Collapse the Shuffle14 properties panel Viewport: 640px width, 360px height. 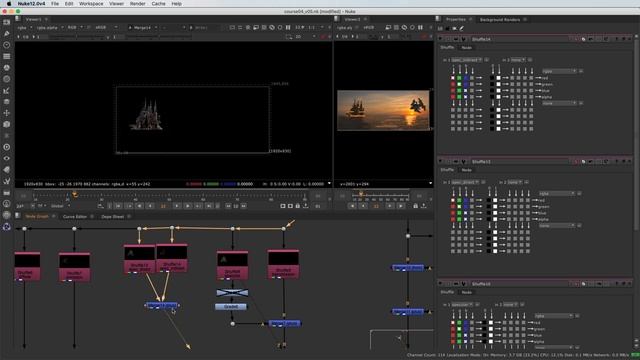pos(440,39)
